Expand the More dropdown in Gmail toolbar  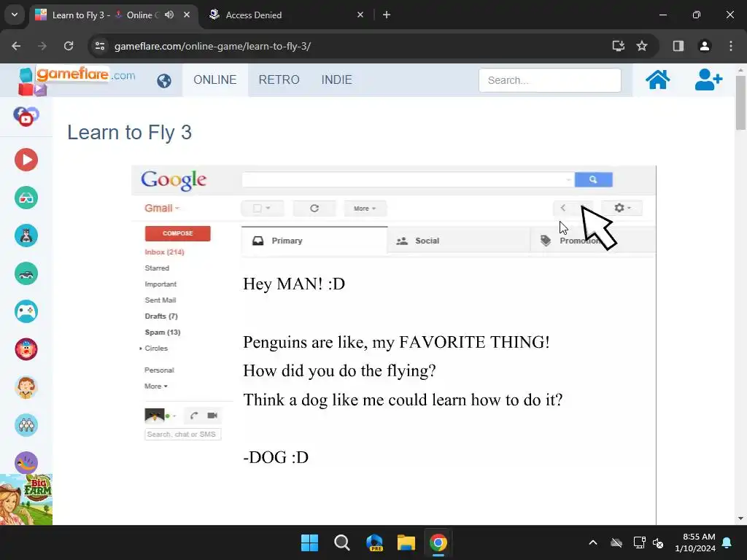pos(365,208)
